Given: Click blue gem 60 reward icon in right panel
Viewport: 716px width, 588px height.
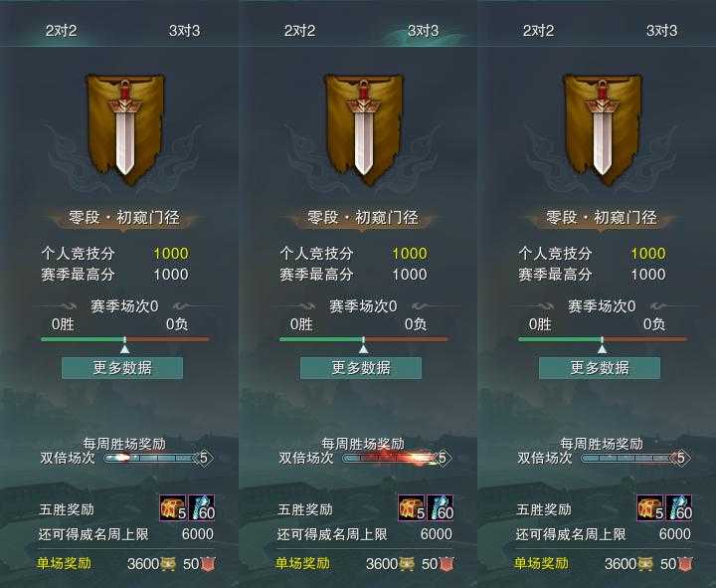Looking at the screenshot, I should [x=678, y=507].
